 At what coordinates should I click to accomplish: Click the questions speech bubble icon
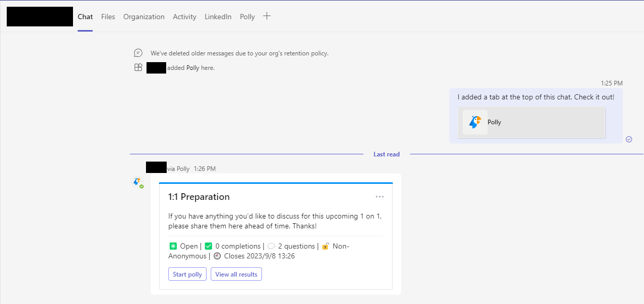(271, 246)
